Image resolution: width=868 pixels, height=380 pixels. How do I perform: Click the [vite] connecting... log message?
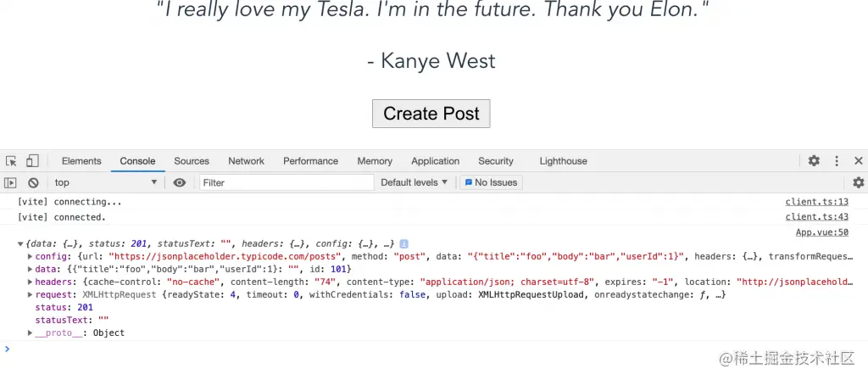tap(70, 202)
